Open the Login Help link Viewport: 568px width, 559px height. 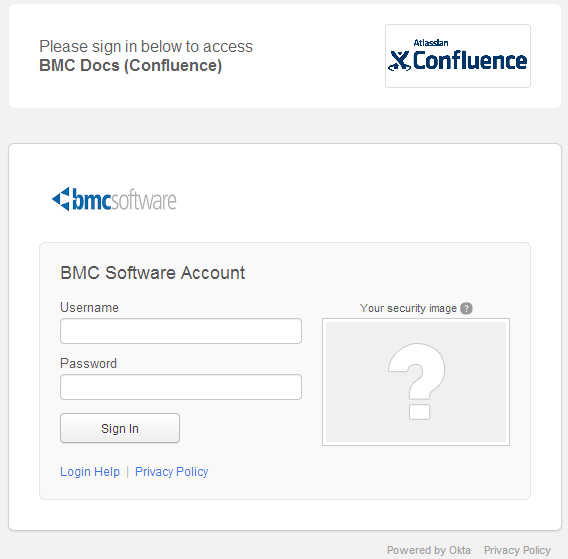coord(90,472)
